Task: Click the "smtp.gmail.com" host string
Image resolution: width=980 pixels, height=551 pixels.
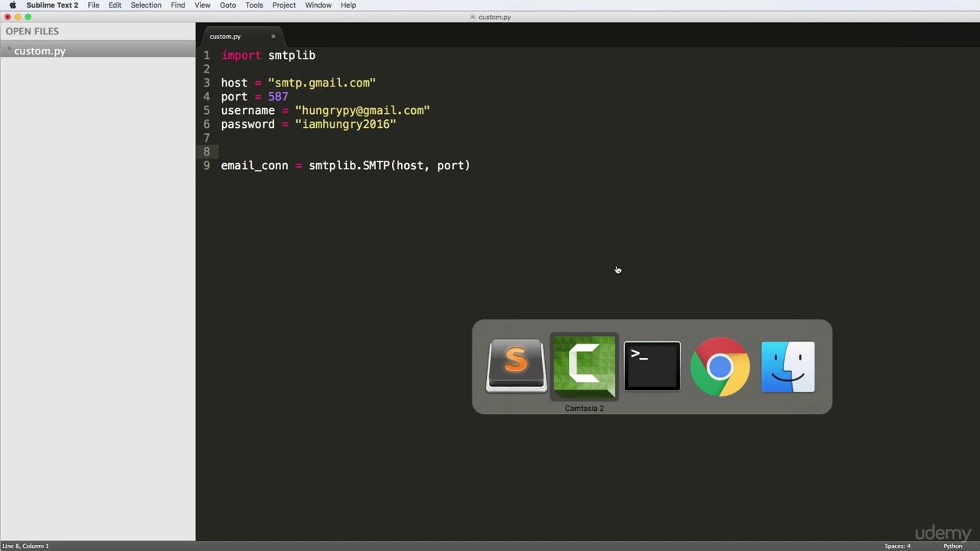Action: tap(322, 83)
